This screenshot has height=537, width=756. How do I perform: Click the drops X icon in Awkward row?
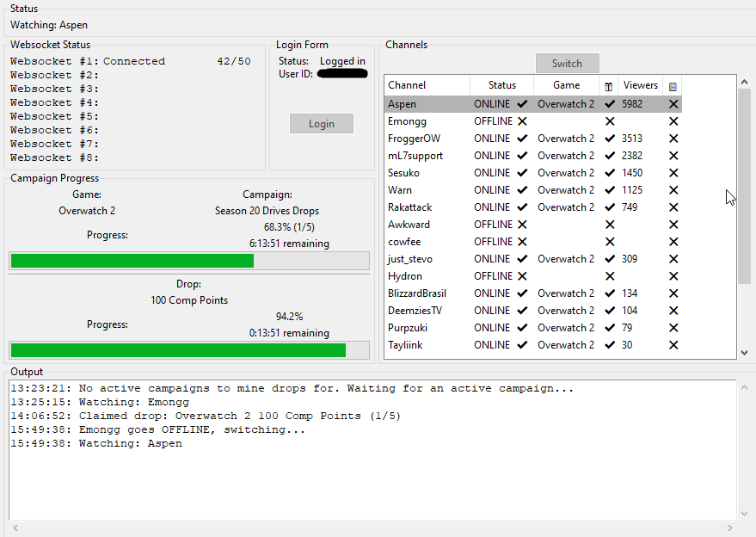pos(610,225)
